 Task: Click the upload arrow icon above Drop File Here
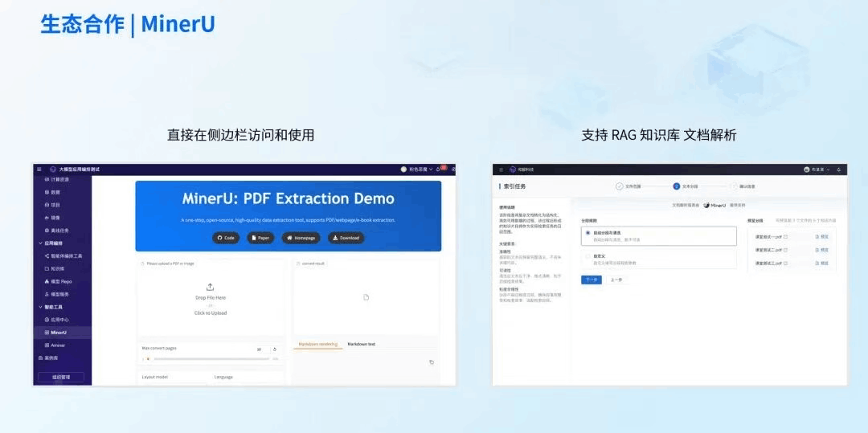(x=210, y=287)
